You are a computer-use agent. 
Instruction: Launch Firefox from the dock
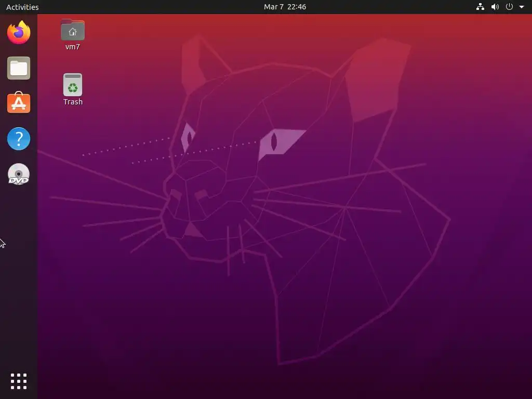tap(19, 32)
